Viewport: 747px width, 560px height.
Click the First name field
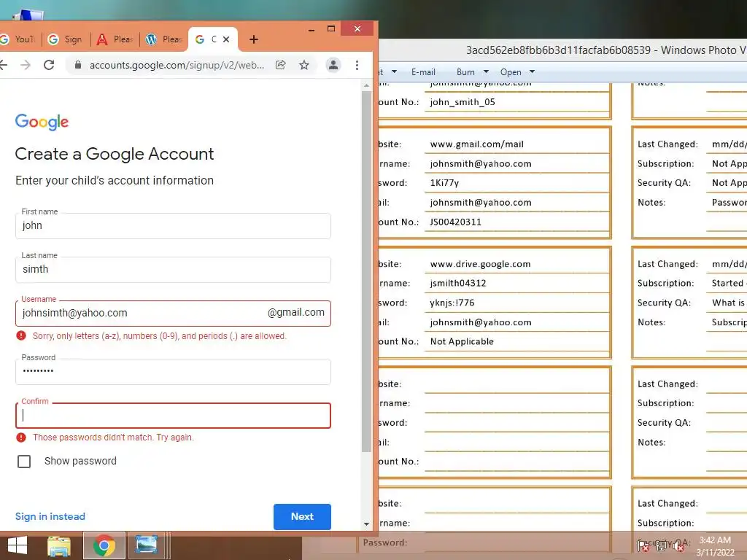(x=173, y=226)
